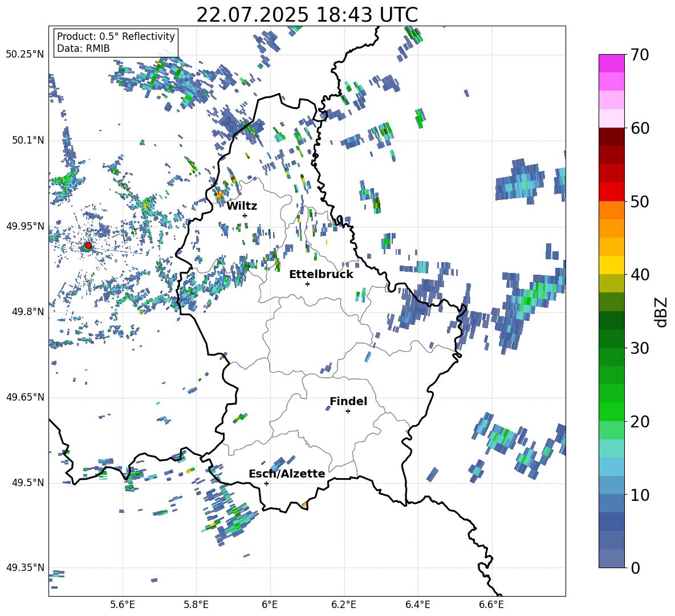The height and width of the screenshot is (616, 675).
Task: Click the Esch/Alzette station cross marker
Action: pyautogui.click(x=266, y=483)
